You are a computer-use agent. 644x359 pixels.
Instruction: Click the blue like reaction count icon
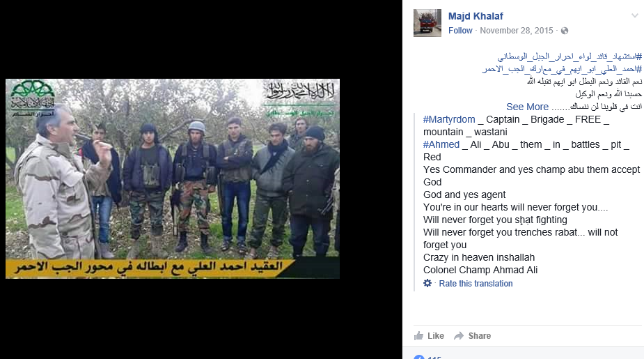(x=419, y=356)
